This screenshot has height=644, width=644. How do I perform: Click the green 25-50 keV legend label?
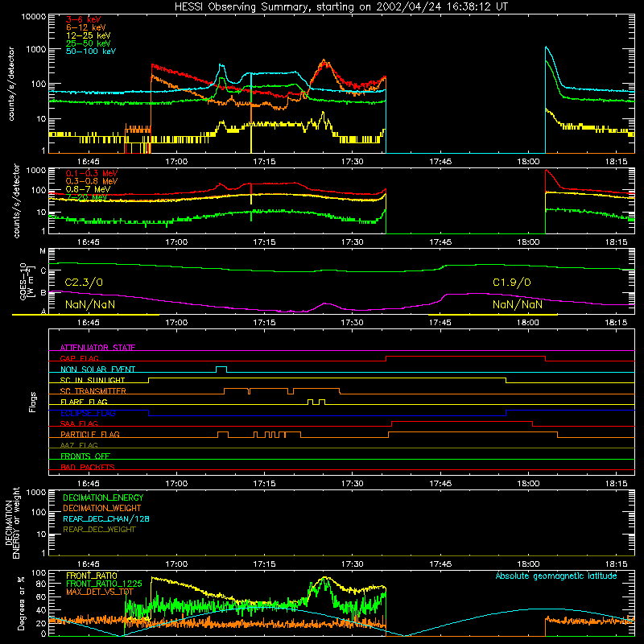click(89, 43)
